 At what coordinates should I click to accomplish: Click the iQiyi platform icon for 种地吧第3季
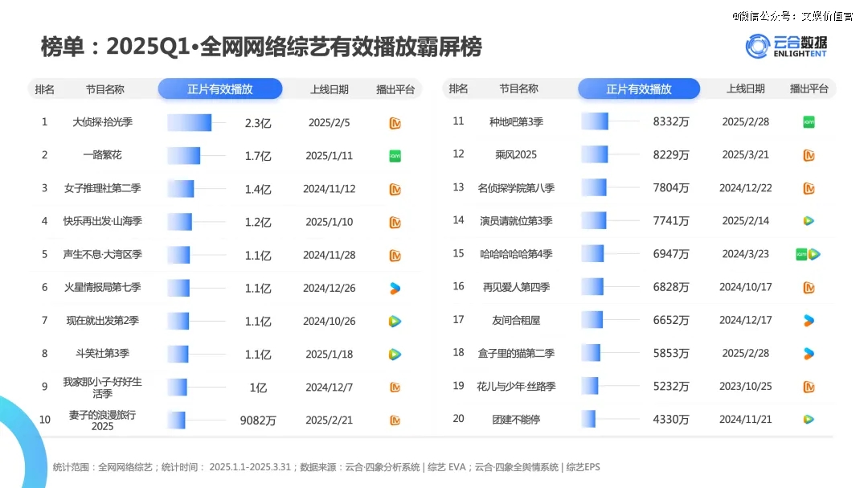[809, 122]
